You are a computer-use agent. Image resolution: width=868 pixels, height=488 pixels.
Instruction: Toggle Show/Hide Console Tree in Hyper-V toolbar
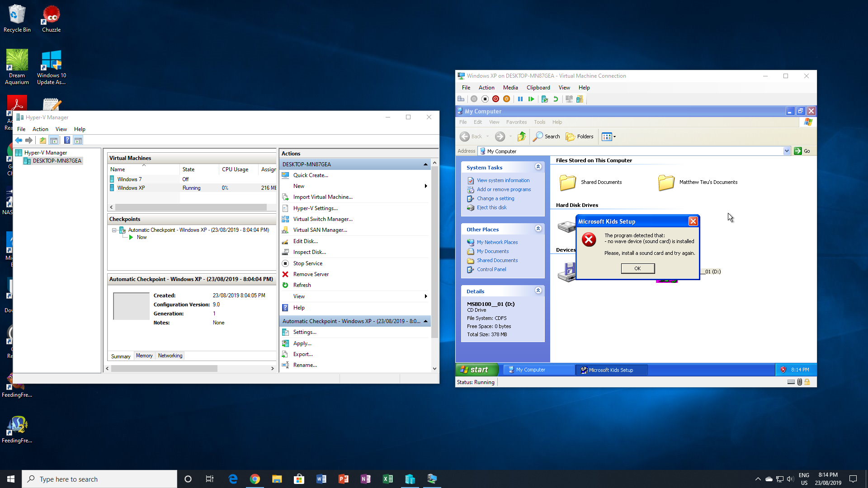54,141
